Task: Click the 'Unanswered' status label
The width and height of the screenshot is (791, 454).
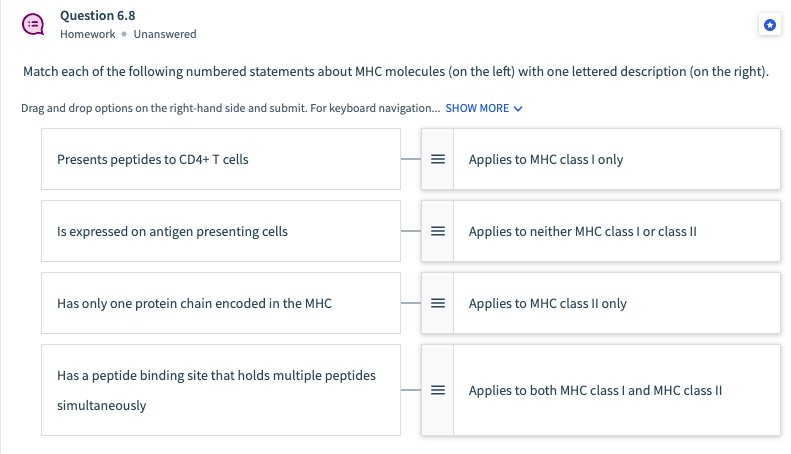Action: (164, 34)
